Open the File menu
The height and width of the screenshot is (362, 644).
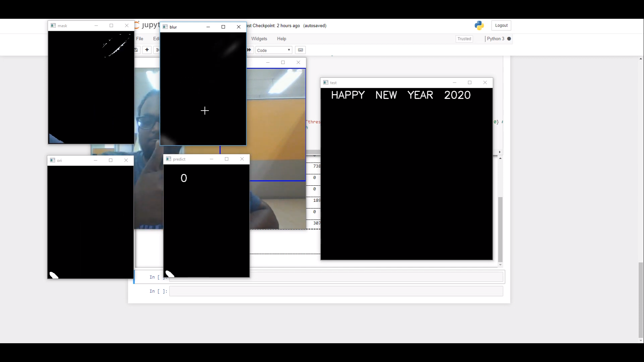(x=140, y=39)
